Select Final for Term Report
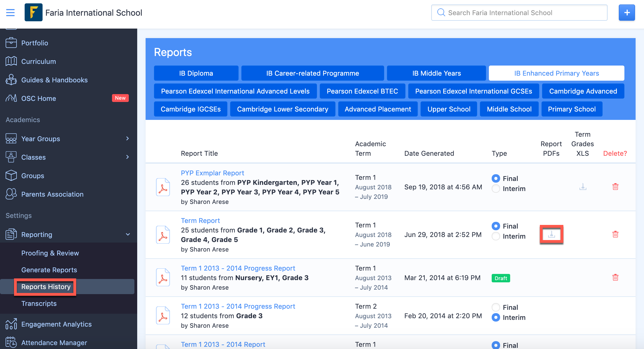Screen dimensions: 644x349 (496, 226)
